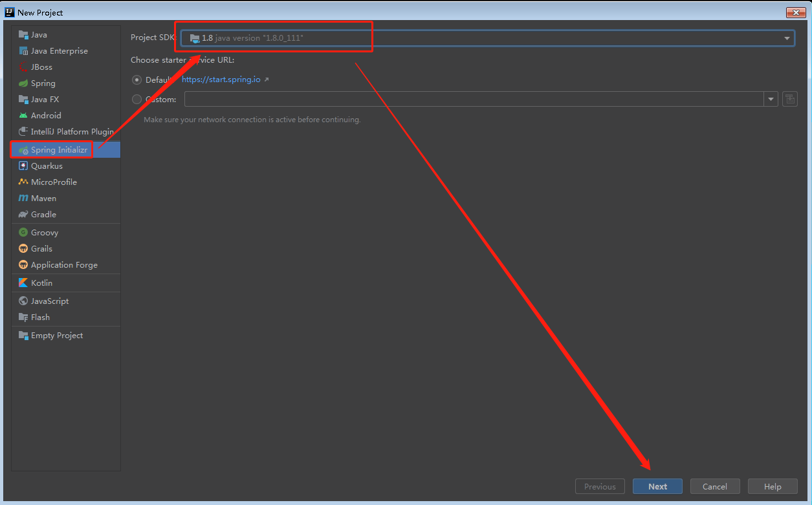Click the Java FX folder icon
Image resolution: width=812 pixels, height=505 pixels.
(x=23, y=100)
